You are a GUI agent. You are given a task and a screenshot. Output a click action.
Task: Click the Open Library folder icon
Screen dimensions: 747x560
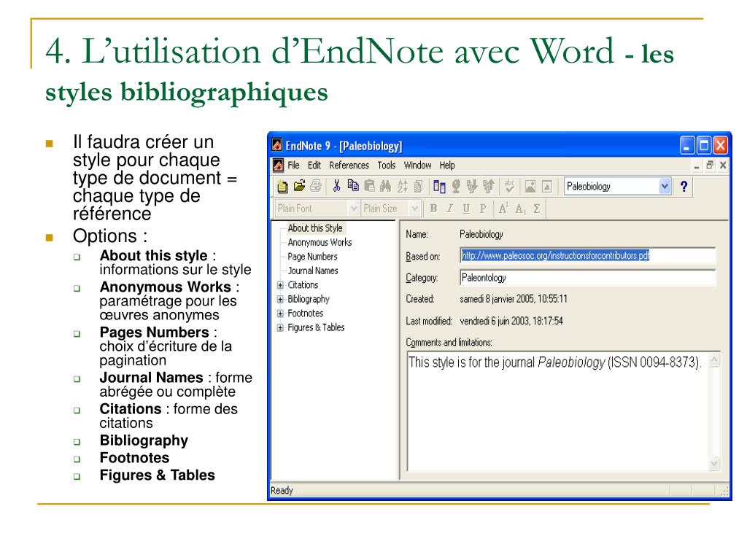[x=299, y=186]
